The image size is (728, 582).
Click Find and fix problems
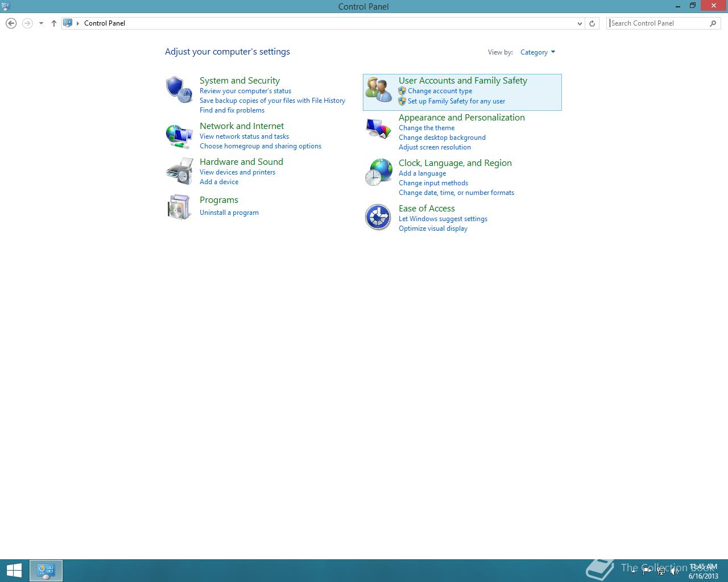[232, 110]
